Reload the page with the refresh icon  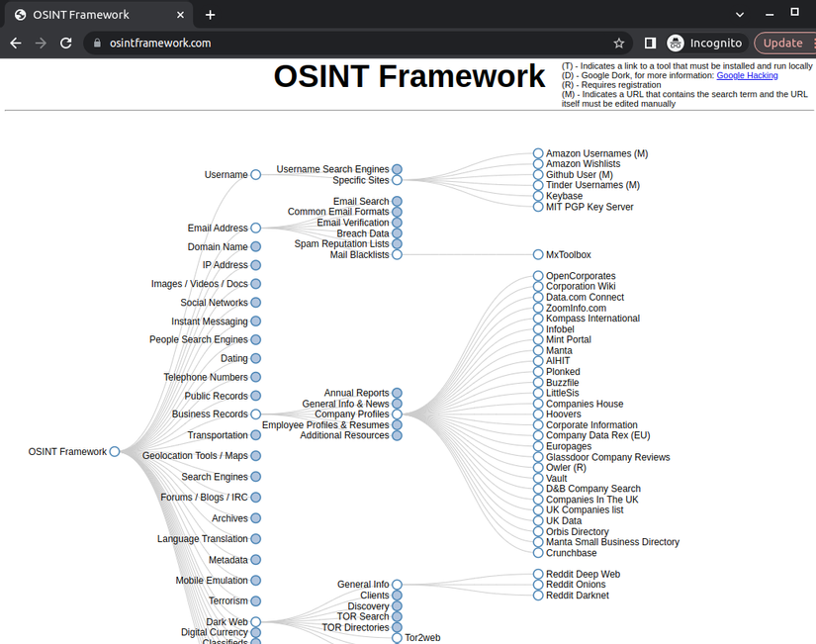click(65, 44)
